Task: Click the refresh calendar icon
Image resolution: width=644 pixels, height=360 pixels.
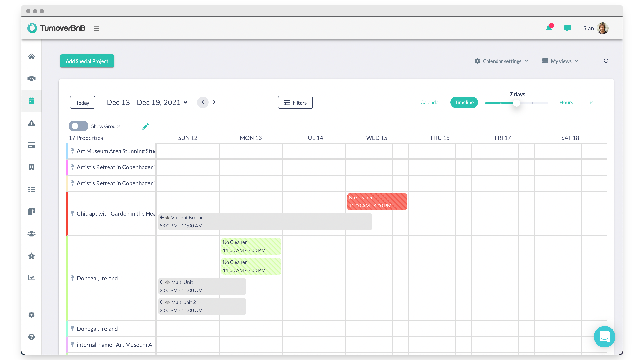Action: pos(606,61)
